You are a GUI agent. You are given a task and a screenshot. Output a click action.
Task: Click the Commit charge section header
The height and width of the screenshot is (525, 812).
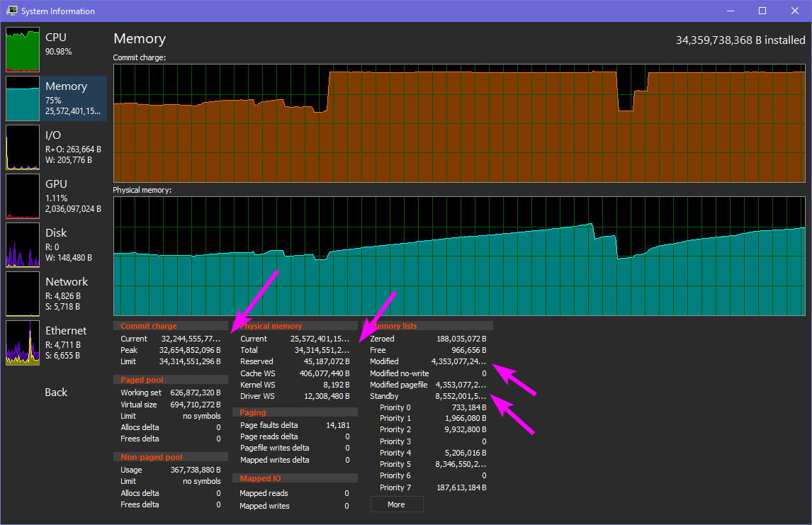click(x=170, y=326)
